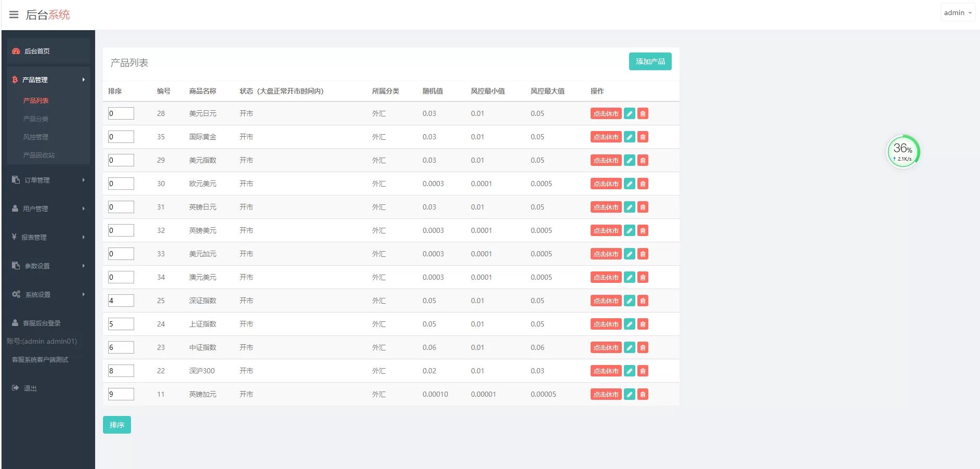Toggle 点击休市 for 美元指数 product

606,161
